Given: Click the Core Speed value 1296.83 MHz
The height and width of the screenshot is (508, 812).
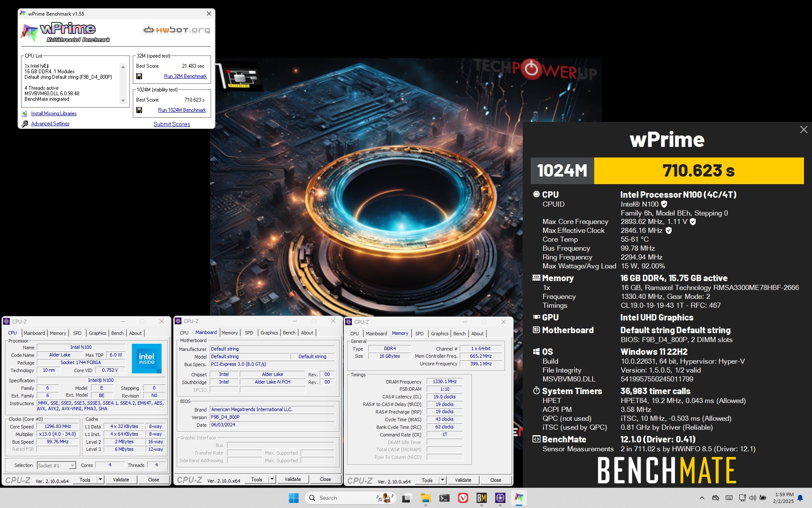Looking at the screenshot, I should coord(58,426).
